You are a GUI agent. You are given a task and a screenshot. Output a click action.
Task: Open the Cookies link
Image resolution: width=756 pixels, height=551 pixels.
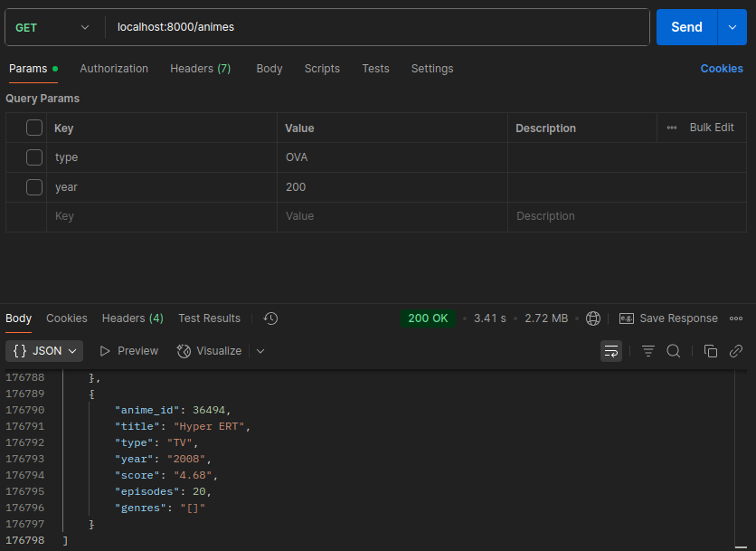[x=722, y=69]
